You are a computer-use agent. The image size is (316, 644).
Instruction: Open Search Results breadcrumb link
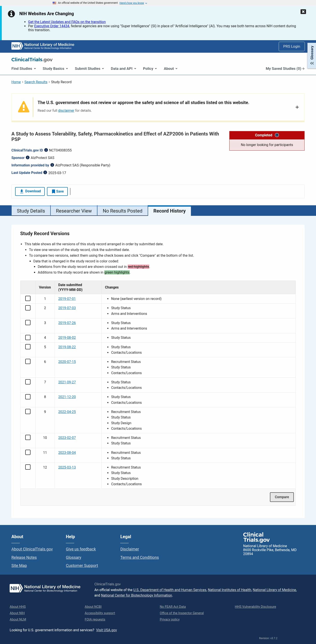point(36,82)
